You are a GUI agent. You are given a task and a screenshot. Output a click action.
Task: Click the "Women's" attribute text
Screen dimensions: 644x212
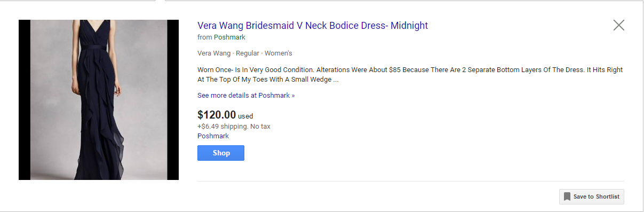tap(279, 53)
